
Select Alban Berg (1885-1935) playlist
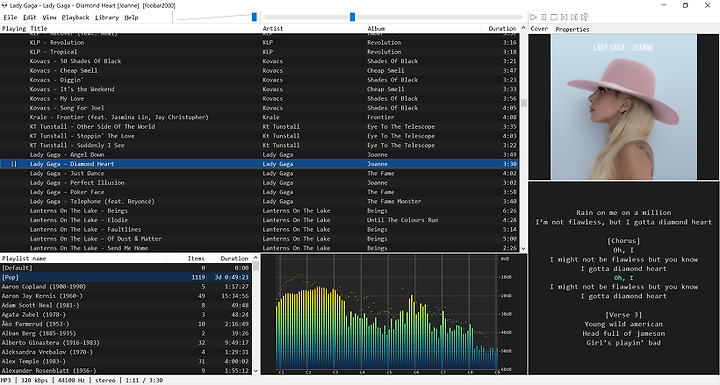(126, 333)
